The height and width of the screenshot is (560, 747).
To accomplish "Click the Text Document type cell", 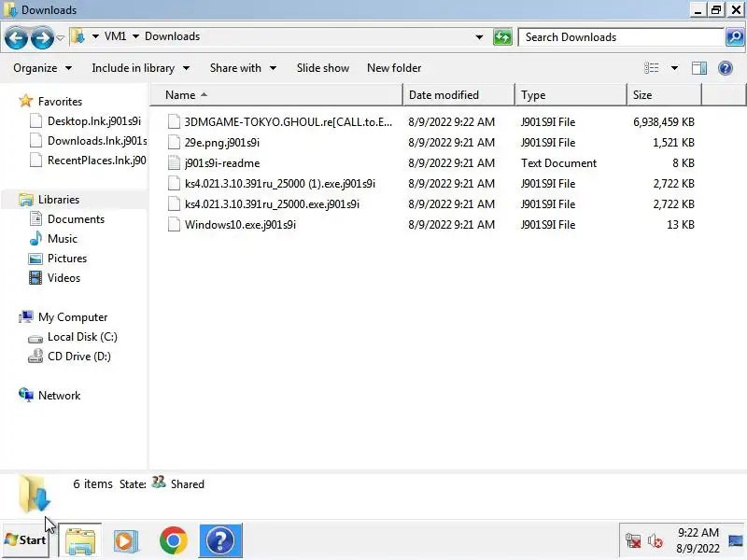I will pyautogui.click(x=558, y=162).
